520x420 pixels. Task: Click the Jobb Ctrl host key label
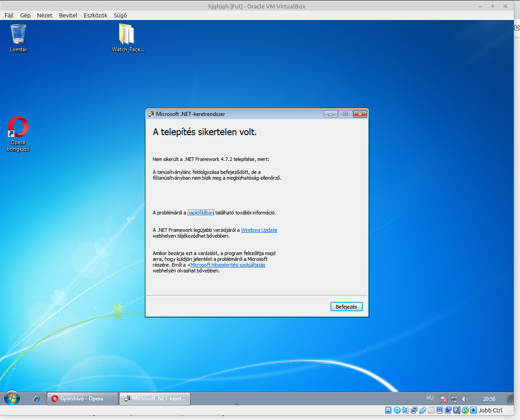[491, 410]
